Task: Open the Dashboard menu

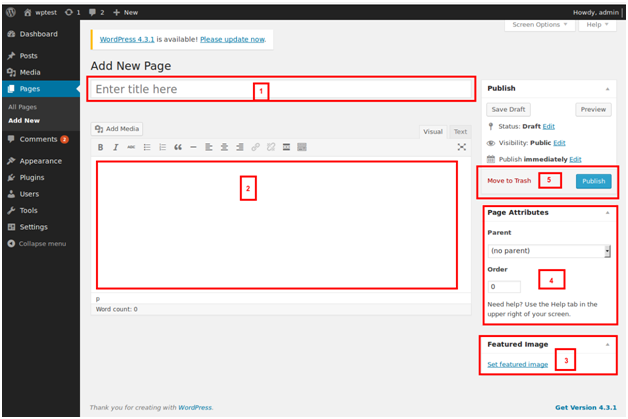Action: 41,34
